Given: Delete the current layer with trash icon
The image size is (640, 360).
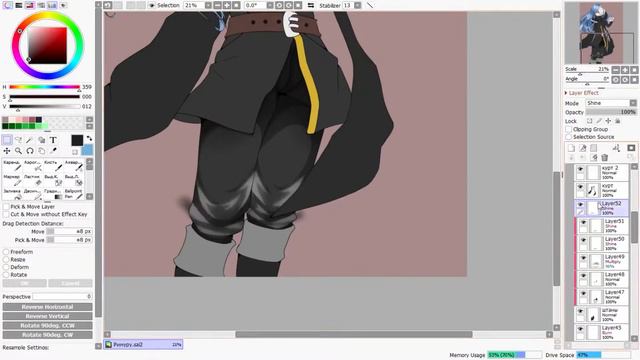Looking at the screenshot, I should tap(604, 158).
